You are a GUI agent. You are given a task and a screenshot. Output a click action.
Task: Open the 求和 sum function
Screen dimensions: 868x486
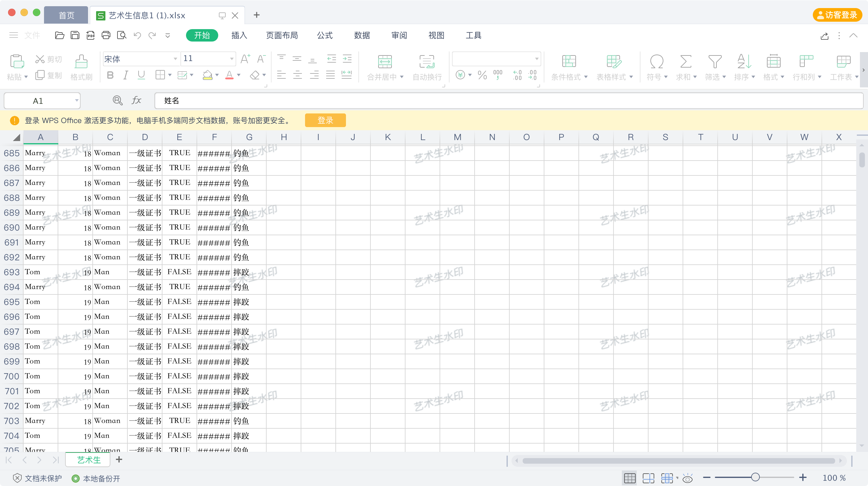[x=686, y=67]
